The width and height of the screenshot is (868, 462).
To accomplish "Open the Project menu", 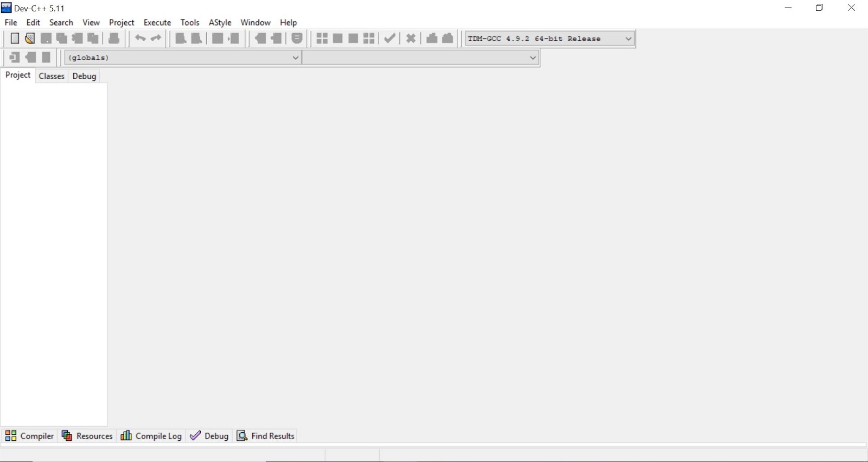I will 122,22.
